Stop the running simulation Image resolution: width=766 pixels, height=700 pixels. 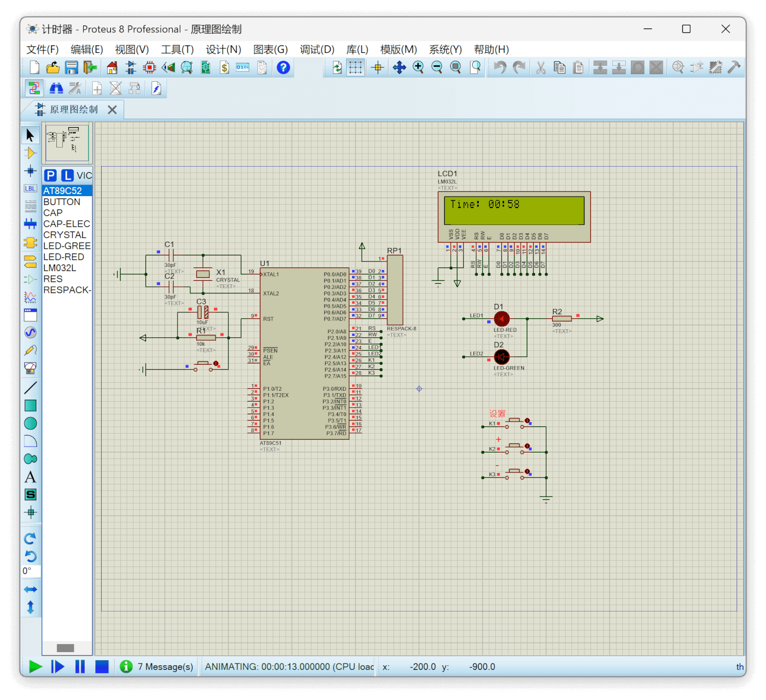tap(102, 667)
